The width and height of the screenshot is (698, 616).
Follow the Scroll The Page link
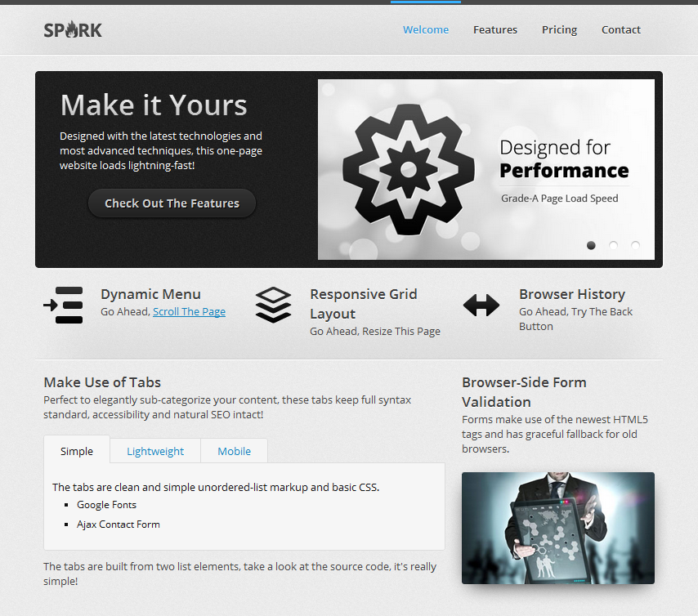189,312
